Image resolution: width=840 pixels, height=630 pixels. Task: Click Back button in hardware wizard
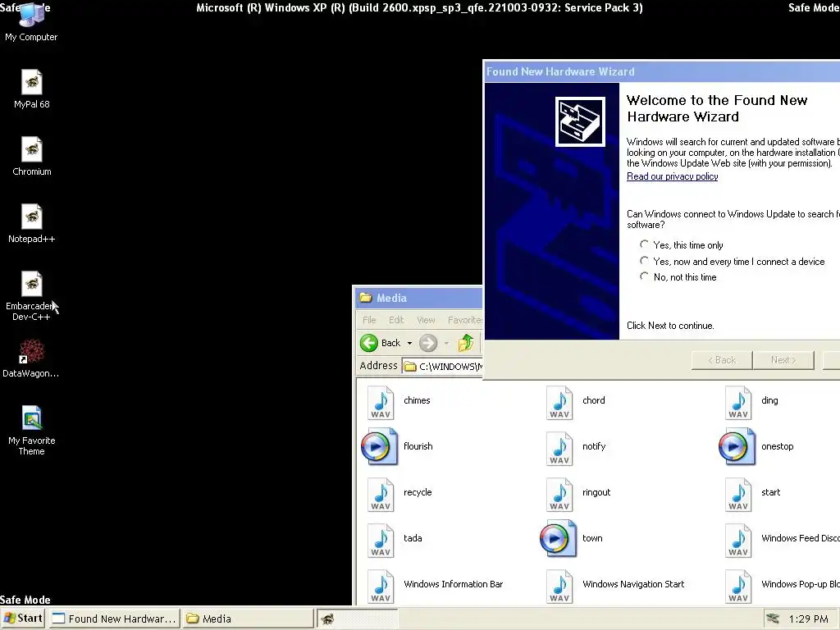(722, 360)
